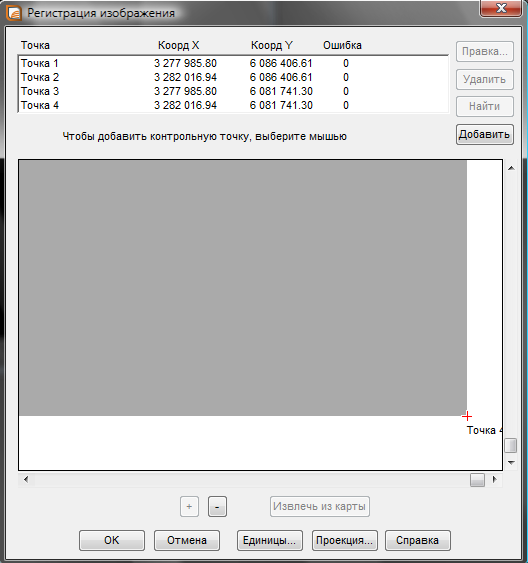Open the Единицы... units dialog
This screenshot has width=528, height=563.
270,540
